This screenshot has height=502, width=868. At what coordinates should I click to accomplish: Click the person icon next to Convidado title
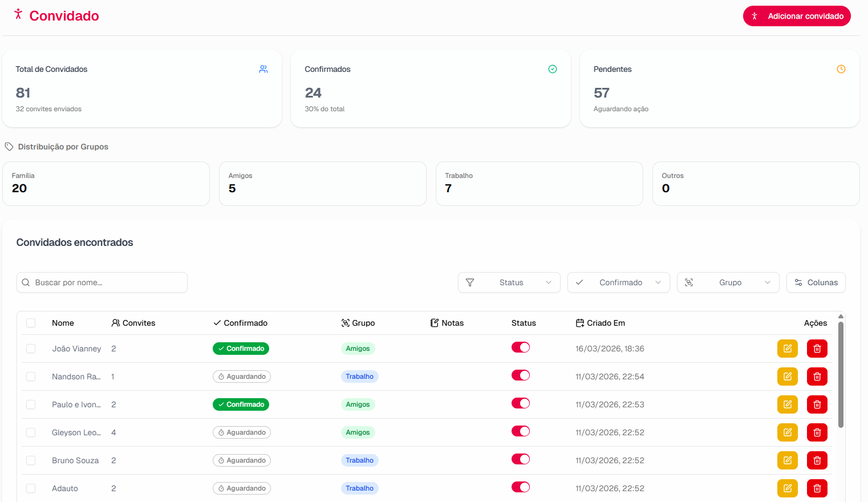pyautogui.click(x=18, y=14)
